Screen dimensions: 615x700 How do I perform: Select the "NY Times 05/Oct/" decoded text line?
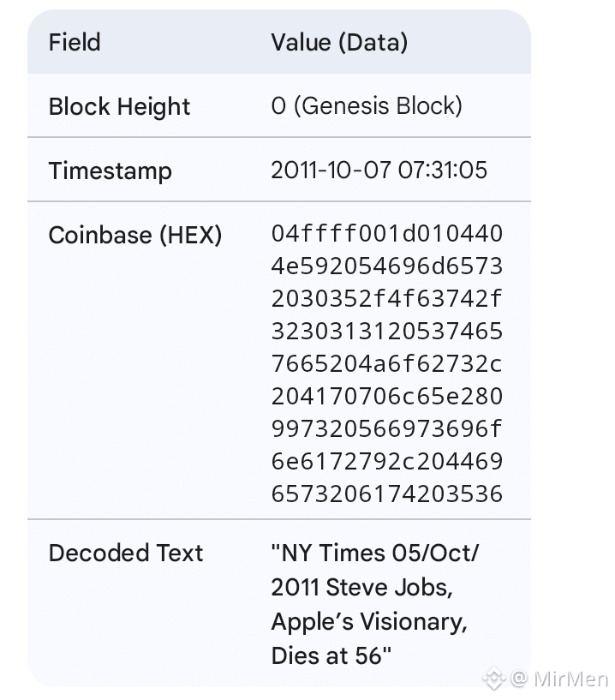click(375, 553)
